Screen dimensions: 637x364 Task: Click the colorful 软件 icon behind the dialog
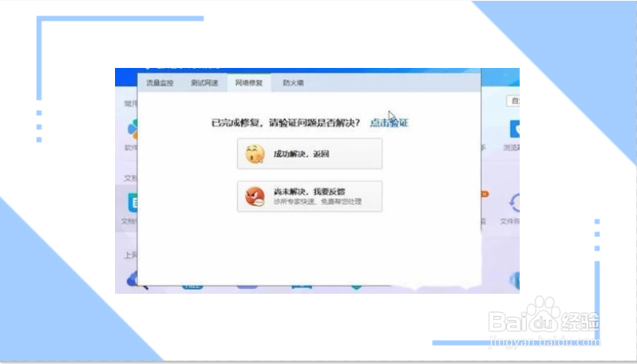pos(133,129)
